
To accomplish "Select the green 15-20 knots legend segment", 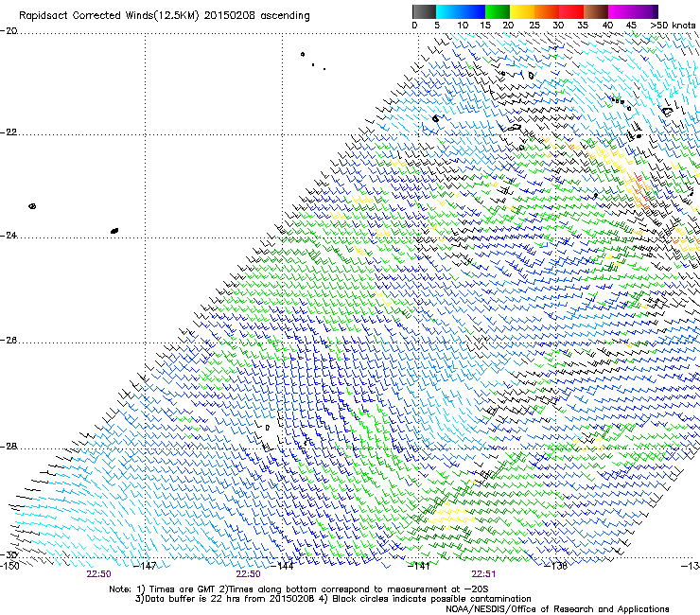I will (x=498, y=11).
